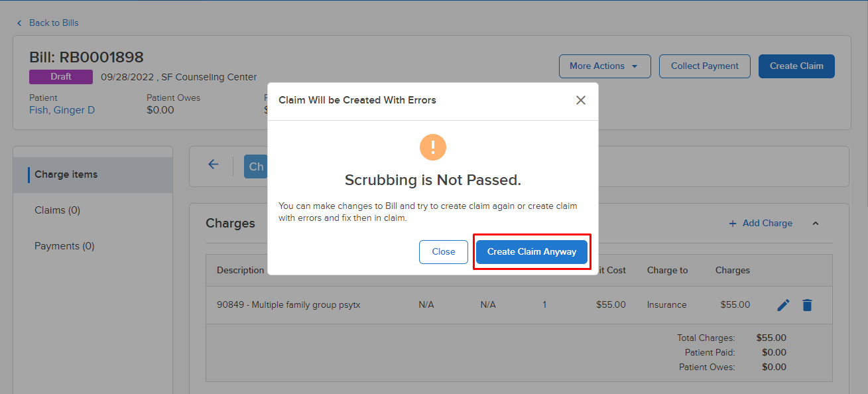Open the Payments (0) section
Screen dimensions: 868x394
pyautogui.click(x=64, y=245)
